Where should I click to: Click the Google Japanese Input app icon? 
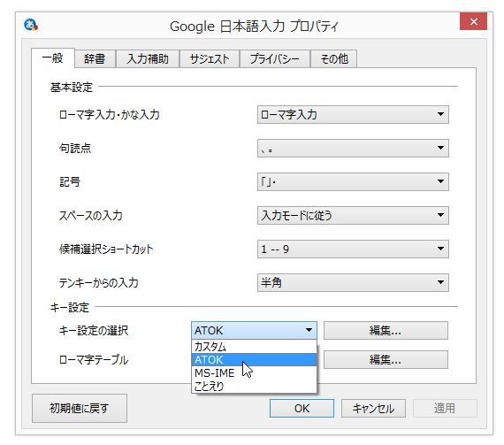point(31,25)
